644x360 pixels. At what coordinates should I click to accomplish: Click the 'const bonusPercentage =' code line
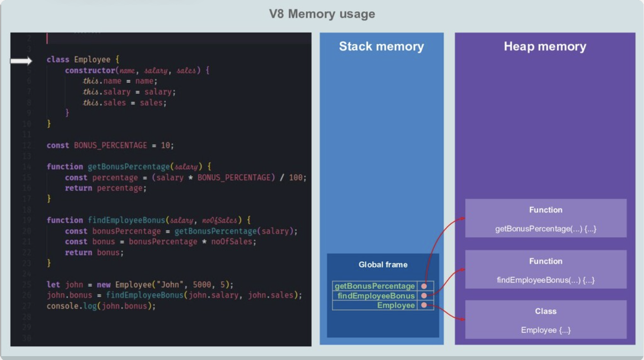point(181,231)
